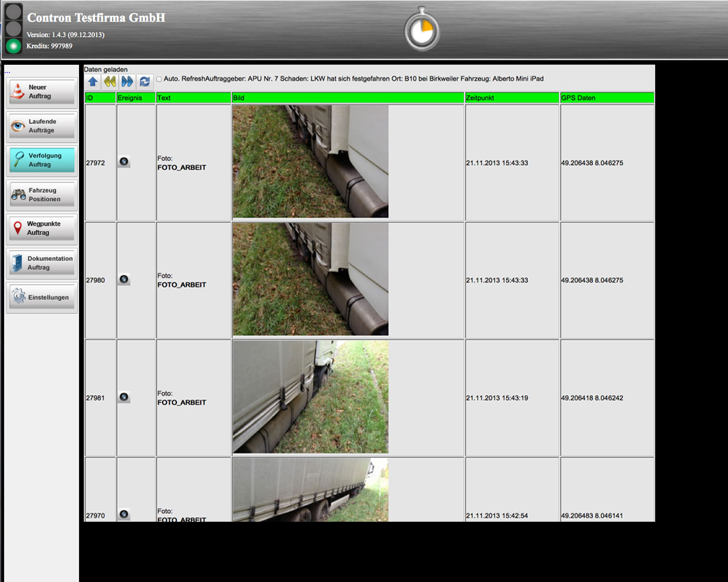Open Laufende Aufträge in the sidebar
Viewport: 728px width, 582px height.
[x=42, y=126]
